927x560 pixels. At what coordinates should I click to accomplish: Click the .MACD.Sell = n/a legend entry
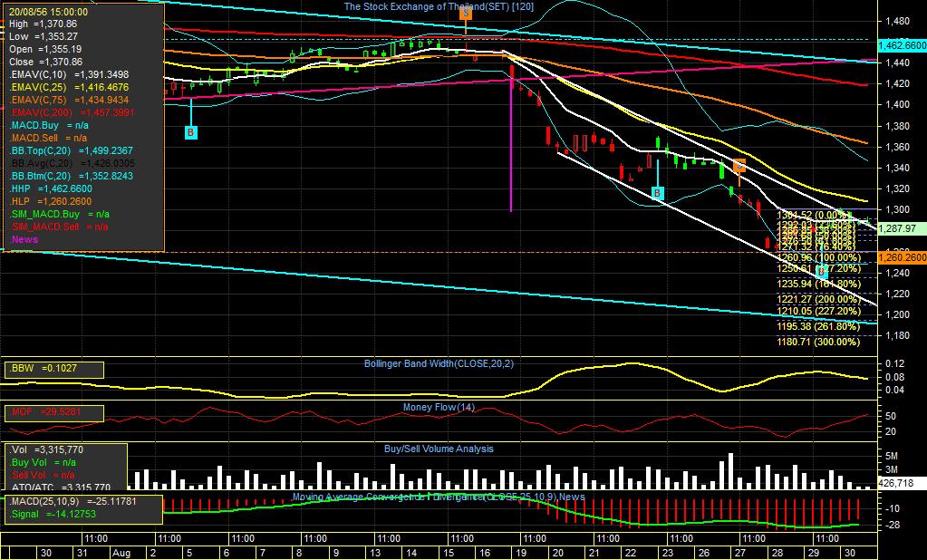tap(48, 138)
